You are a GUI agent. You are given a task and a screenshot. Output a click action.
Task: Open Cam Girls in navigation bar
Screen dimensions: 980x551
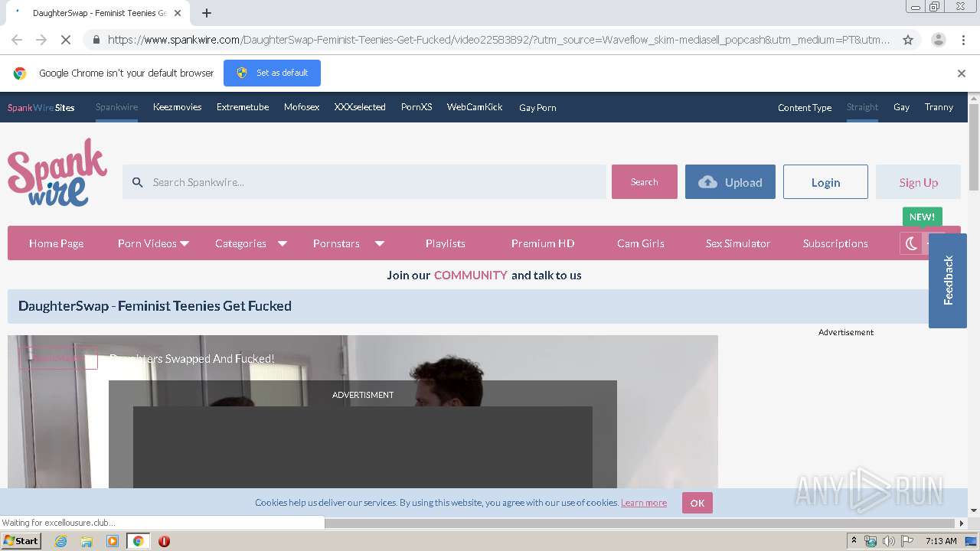641,243
